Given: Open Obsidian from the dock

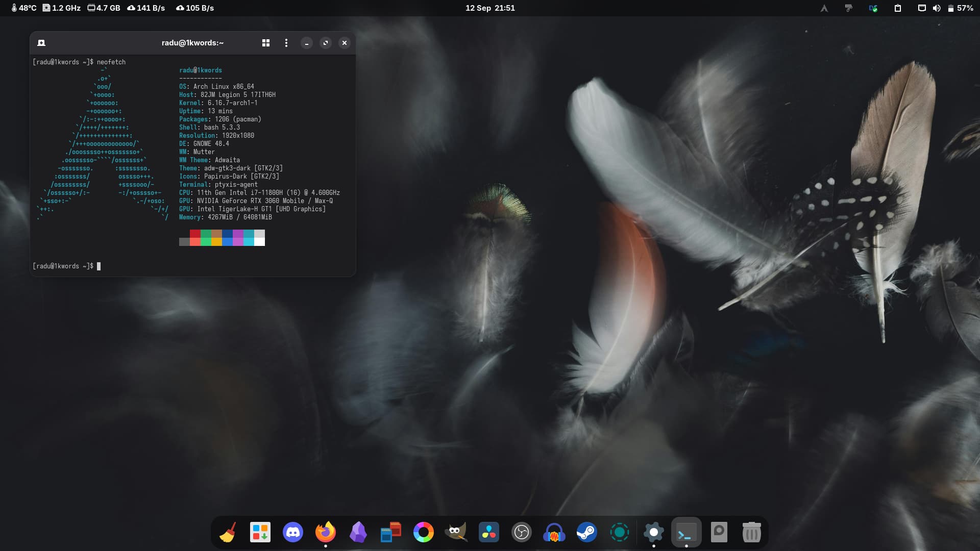Looking at the screenshot, I should [358, 533].
